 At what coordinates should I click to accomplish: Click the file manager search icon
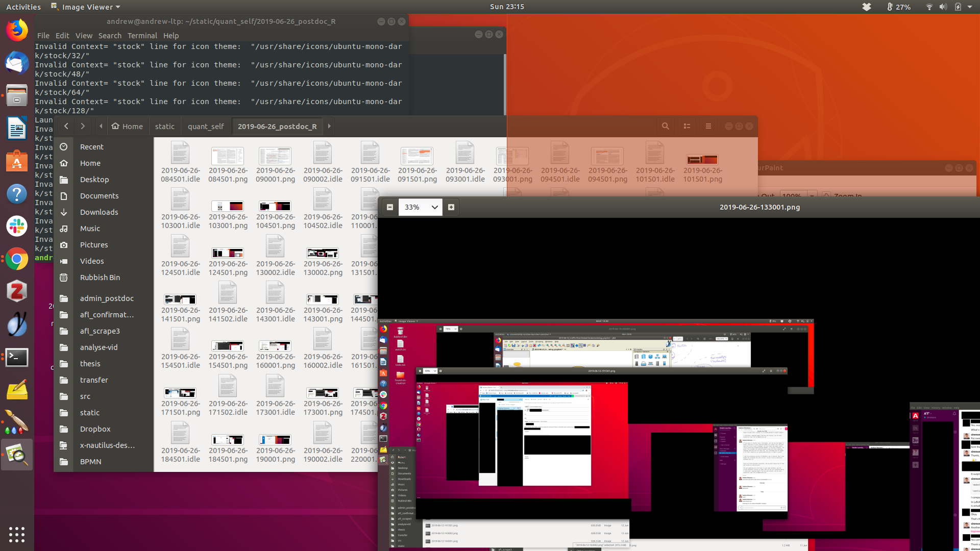pos(665,126)
